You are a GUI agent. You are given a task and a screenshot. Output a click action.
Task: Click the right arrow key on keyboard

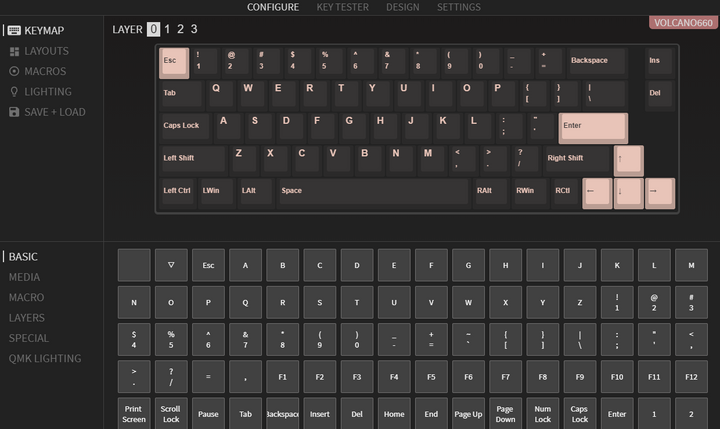pyautogui.click(x=659, y=192)
